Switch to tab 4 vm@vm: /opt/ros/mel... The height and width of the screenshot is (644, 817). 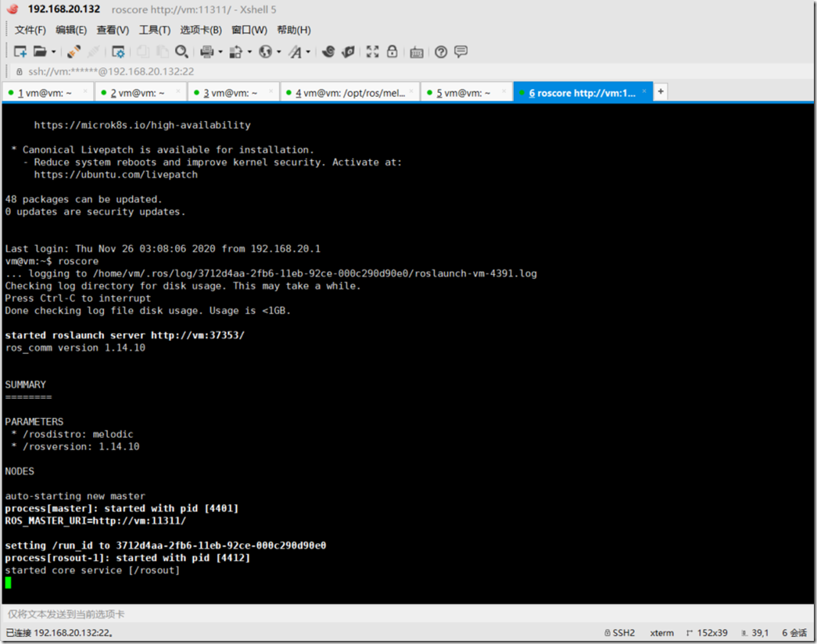[x=349, y=93]
